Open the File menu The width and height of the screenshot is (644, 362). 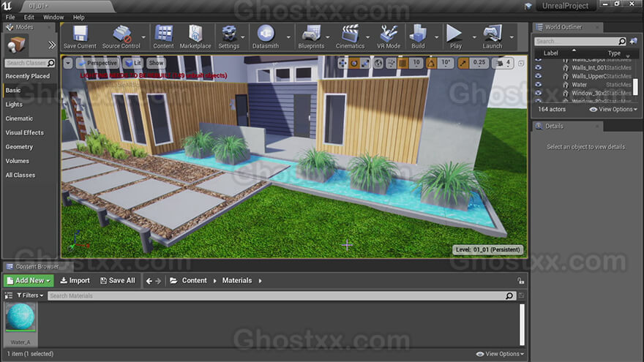coord(10,18)
